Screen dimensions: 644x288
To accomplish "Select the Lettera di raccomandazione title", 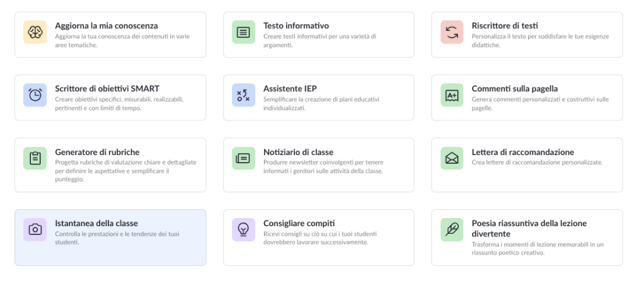I will (523, 152).
